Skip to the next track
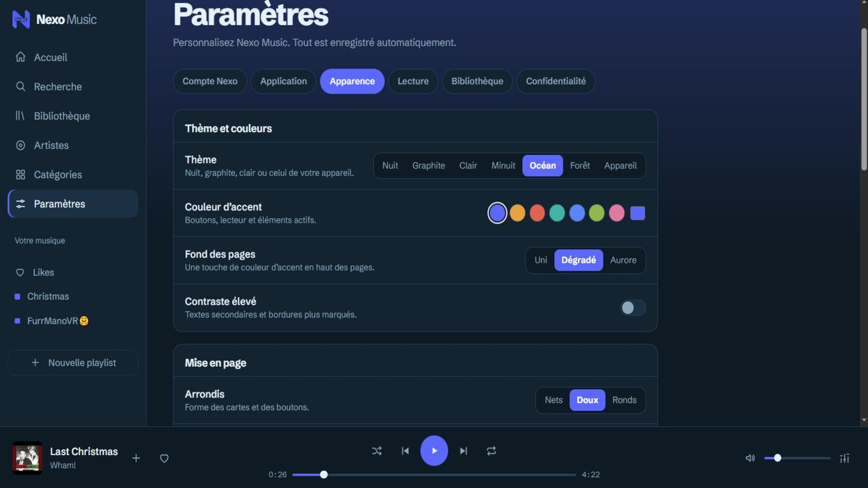Image resolution: width=868 pixels, height=488 pixels. tap(463, 451)
